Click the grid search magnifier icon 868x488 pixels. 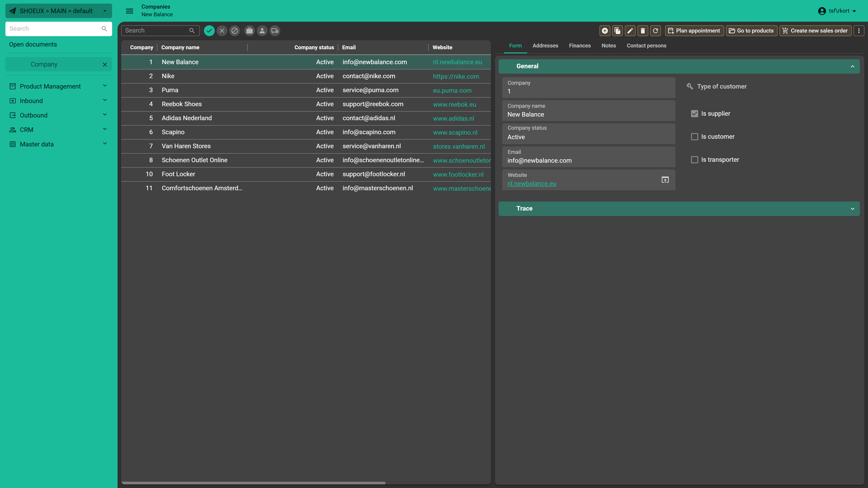click(x=192, y=31)
